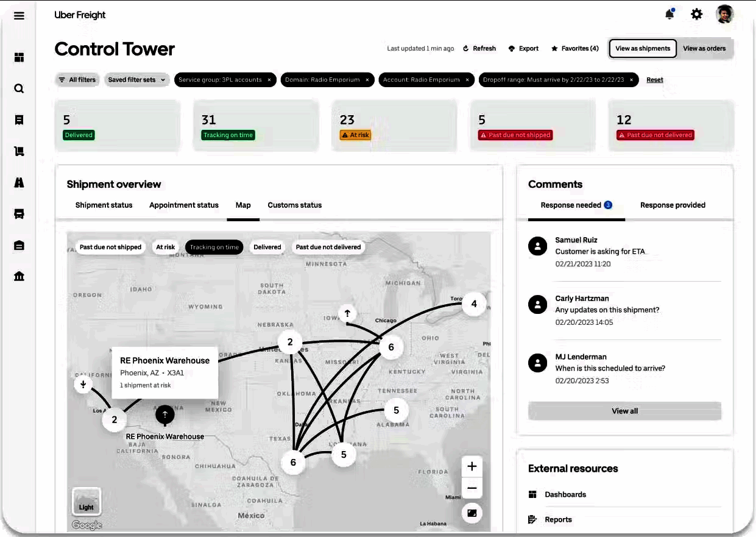Open the hamburger menu

(19, 15)
